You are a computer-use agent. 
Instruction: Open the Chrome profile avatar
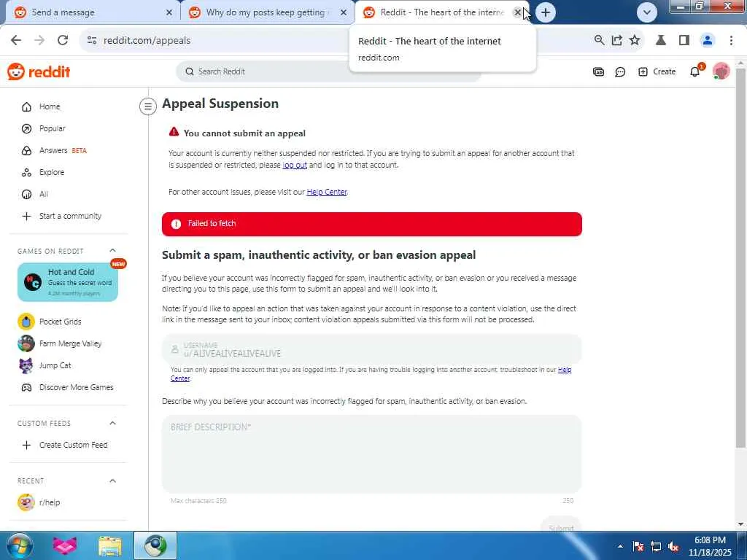(x=708, y=41)
